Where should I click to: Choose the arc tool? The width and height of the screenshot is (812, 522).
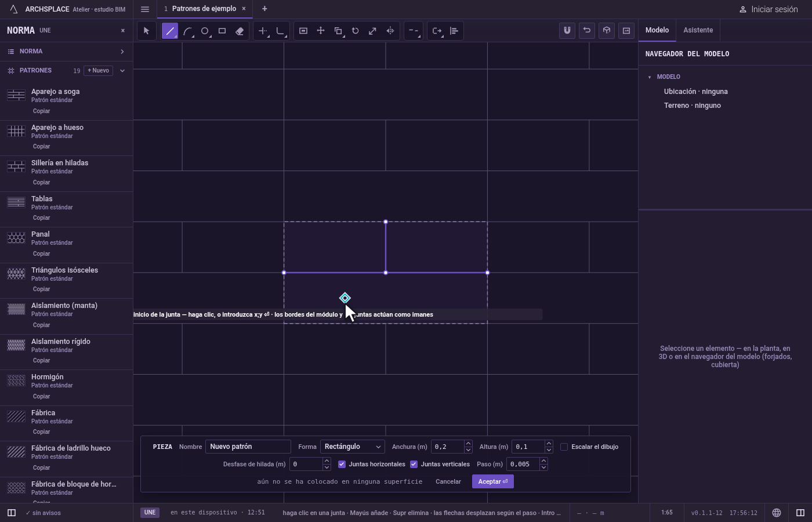tap(187, 31)
